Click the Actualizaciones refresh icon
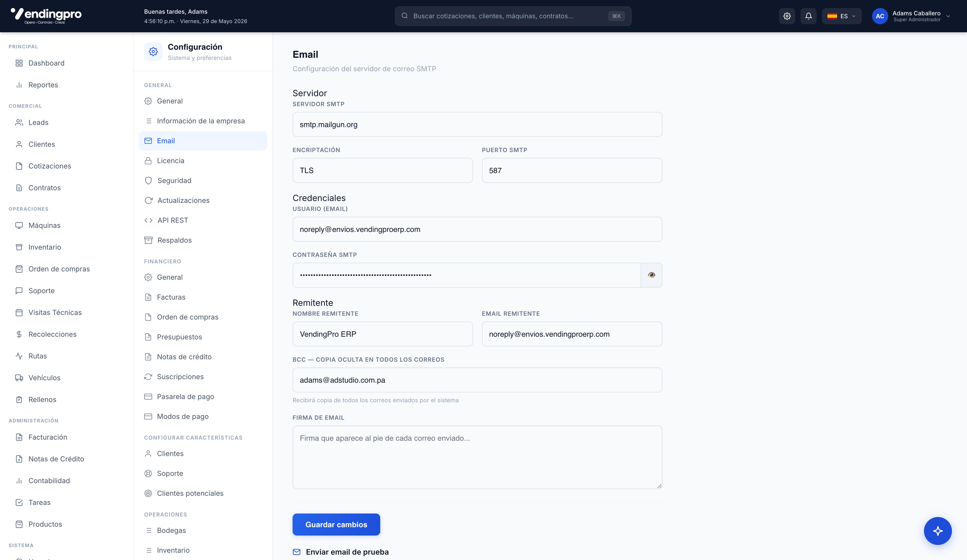Screen dimensions: 967x560 coord(148,201)
